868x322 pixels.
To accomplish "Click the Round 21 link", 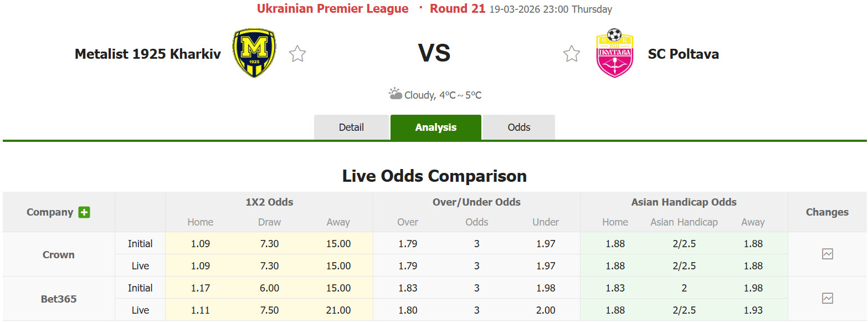I will coord(458,8).
